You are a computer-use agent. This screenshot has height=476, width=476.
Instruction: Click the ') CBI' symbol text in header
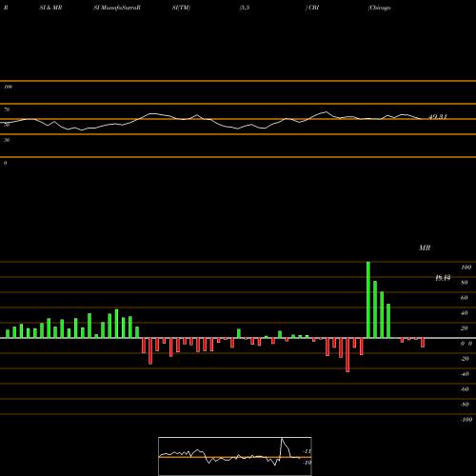pos(312,8)
